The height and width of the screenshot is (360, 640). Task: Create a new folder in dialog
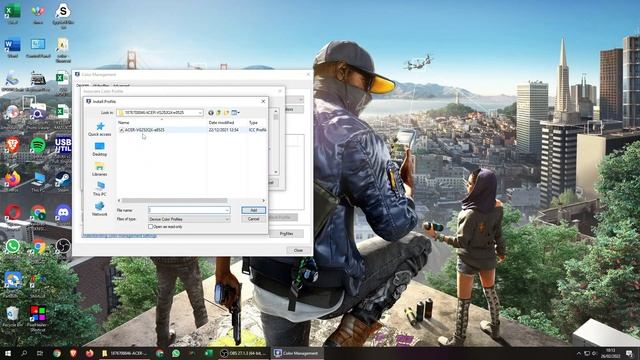click(x=226, y=113)
